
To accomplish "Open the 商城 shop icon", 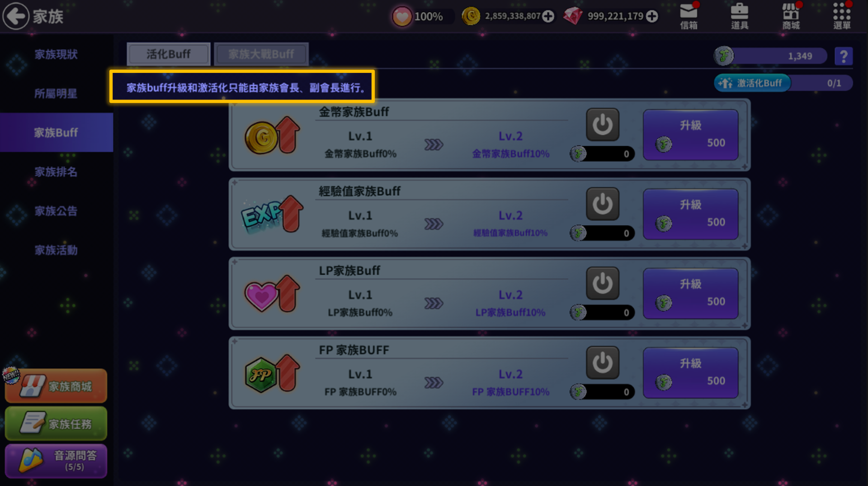I will [x=791, y=16].
